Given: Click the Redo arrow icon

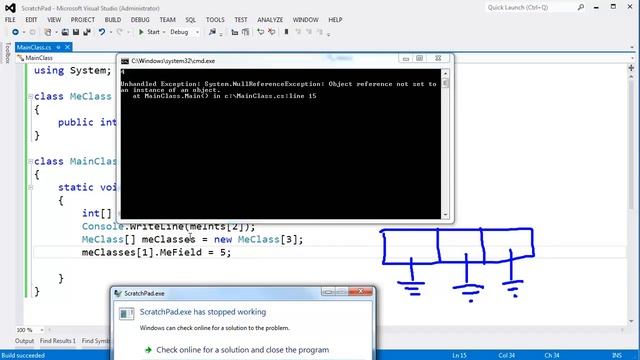Looking at the screenshot, I should tap(120, 32).
